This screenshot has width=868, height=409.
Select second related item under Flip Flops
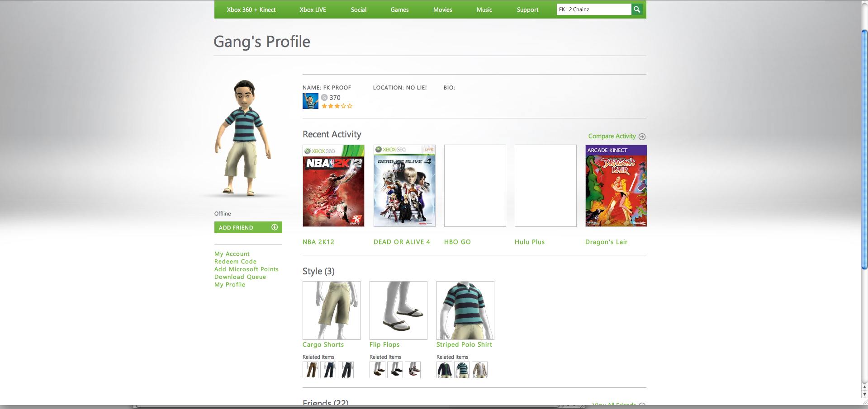point(395,370)
